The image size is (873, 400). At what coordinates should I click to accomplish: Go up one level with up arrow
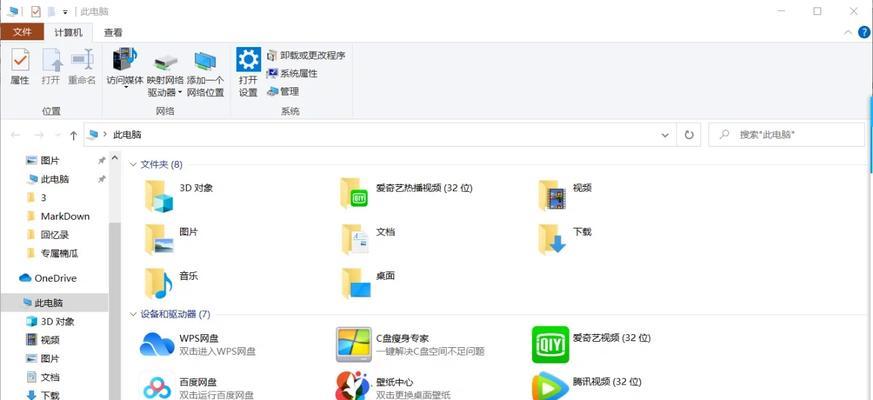tap(73, 135)
